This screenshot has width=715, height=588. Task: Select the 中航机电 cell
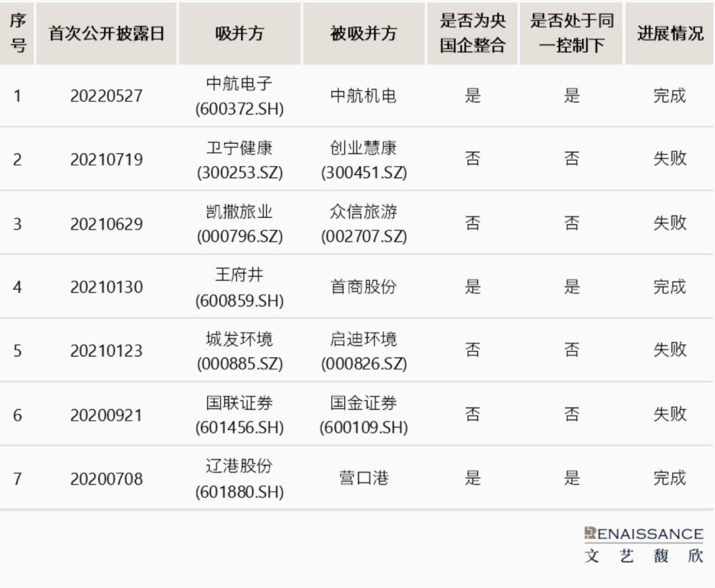[x=363, y=96]
